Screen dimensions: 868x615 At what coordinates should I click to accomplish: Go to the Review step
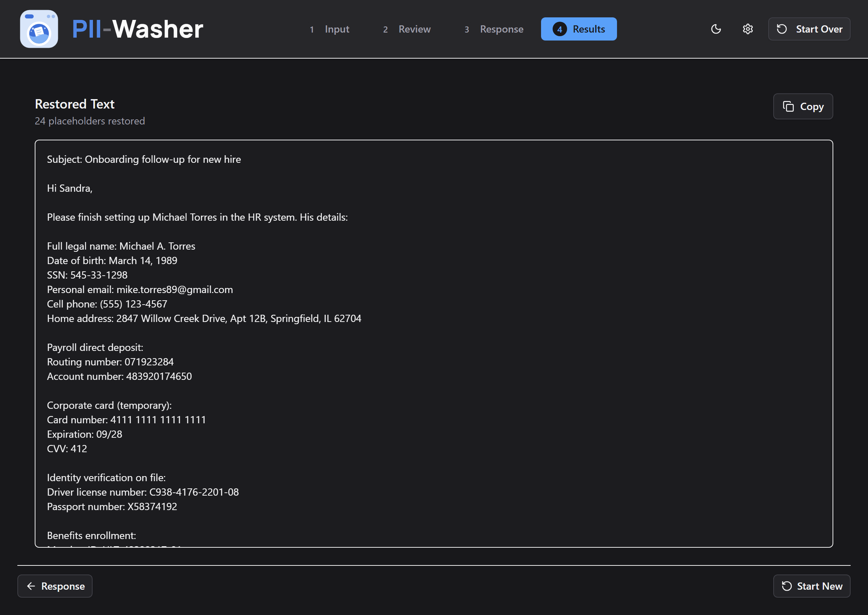407,29
